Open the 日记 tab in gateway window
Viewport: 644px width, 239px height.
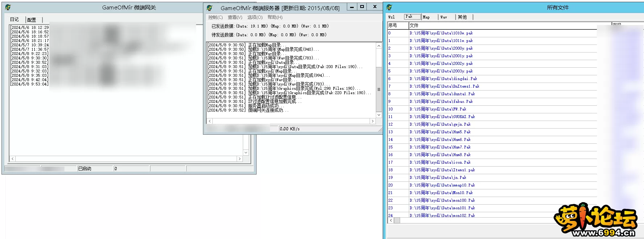coord(14,20)
